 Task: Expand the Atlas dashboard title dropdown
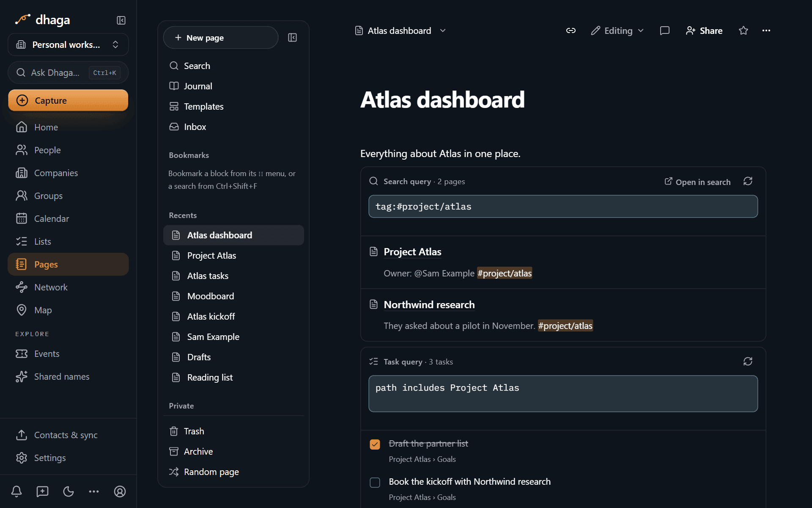[x=443, y=30]
